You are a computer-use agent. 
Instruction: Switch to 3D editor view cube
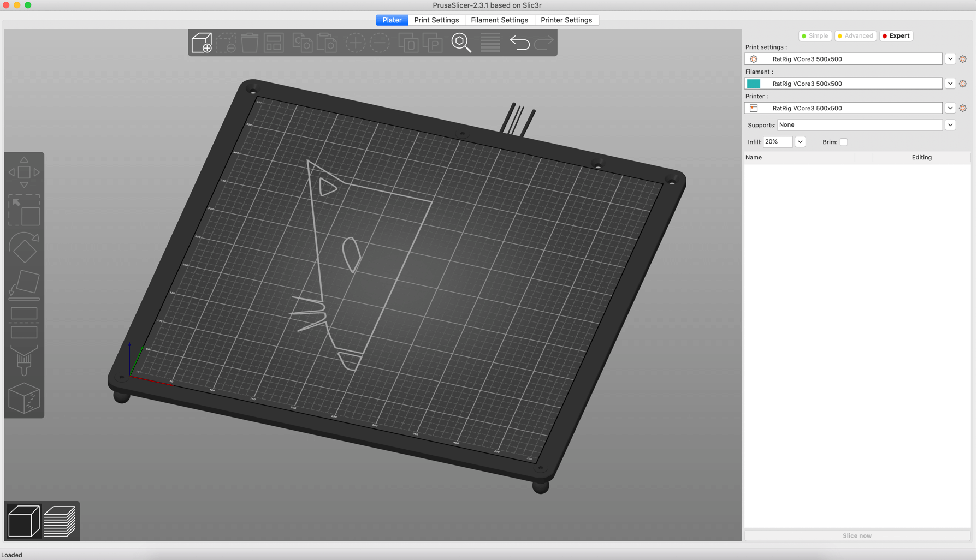[x=23, y=521]
